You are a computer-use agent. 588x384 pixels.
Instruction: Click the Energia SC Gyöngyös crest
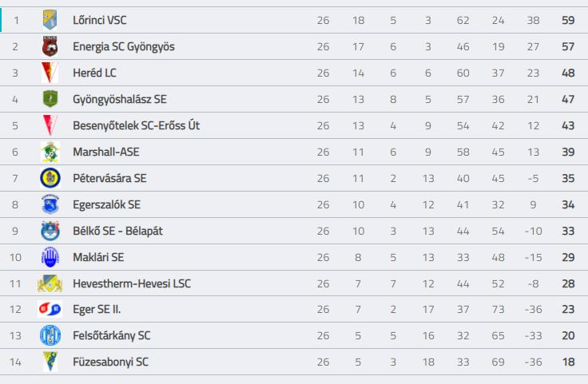[50, 46]
